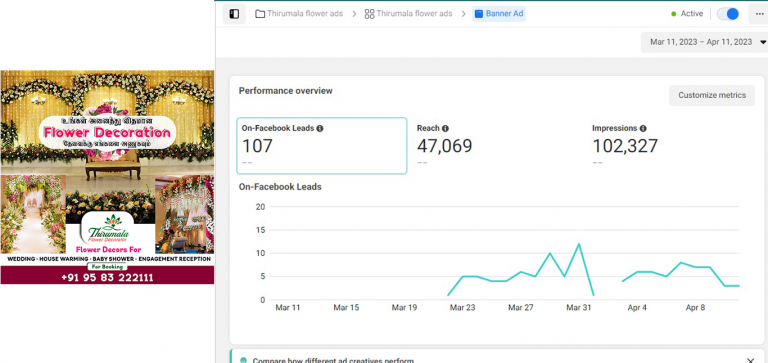The image size is (768, 363).
Task: Click the Mar 11 axis label
Action: 288,308
